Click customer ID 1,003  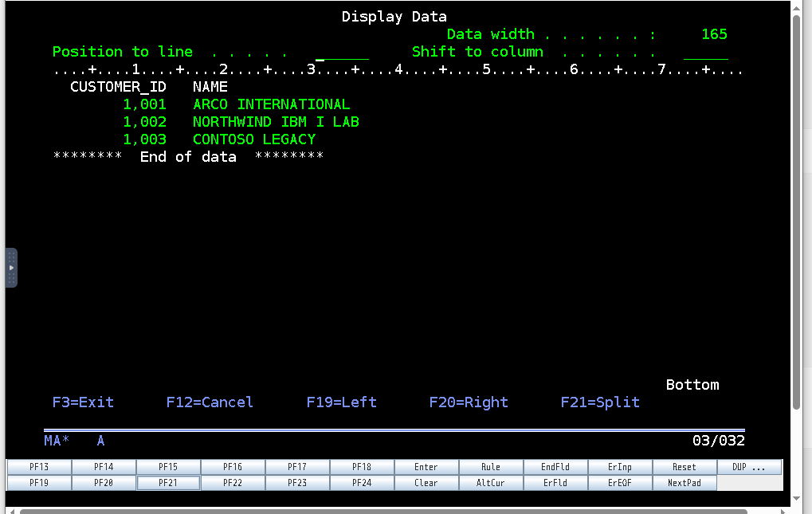pyautogui.click(x=144, y=139)
